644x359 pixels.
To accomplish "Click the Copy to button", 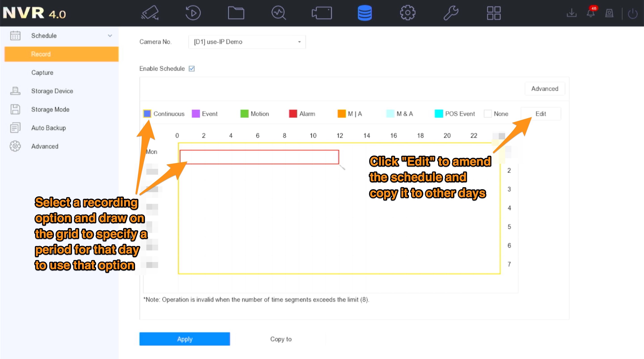I will [x=281, y=339].
